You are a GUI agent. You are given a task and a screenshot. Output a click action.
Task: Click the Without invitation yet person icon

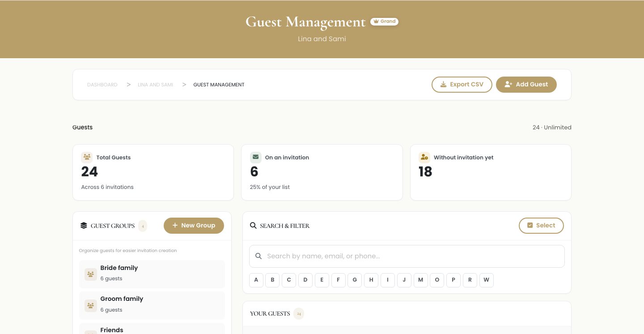424,157
